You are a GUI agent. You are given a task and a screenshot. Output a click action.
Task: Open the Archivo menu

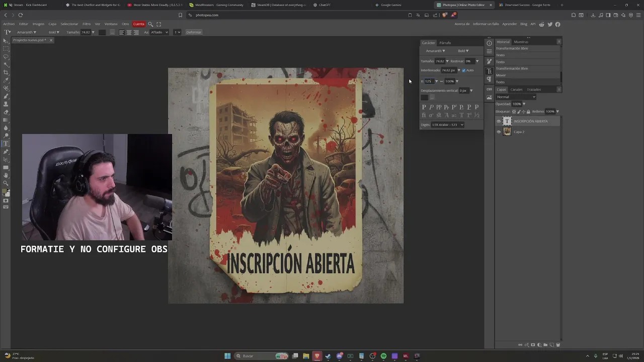[x=9, y=24]
